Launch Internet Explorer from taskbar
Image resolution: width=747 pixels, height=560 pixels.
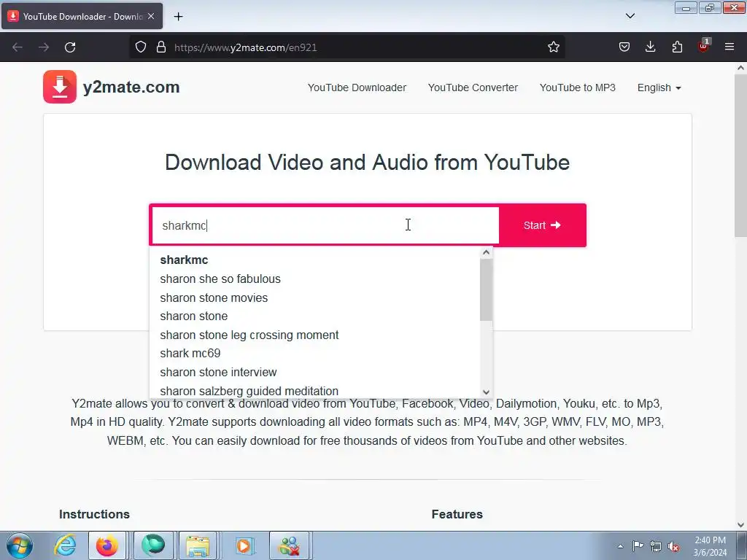click(65, 545)
